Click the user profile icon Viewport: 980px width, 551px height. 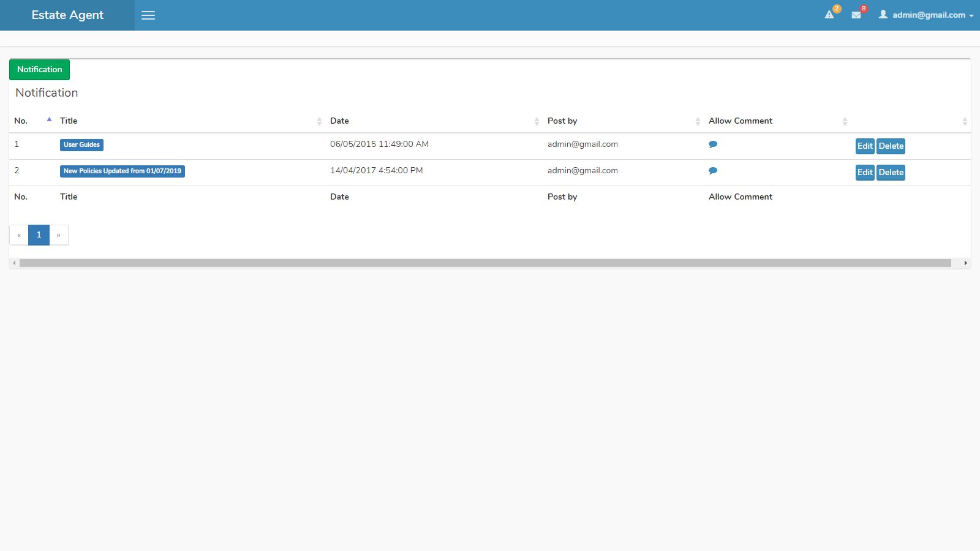pyautogui.click(x=883, y=14)
